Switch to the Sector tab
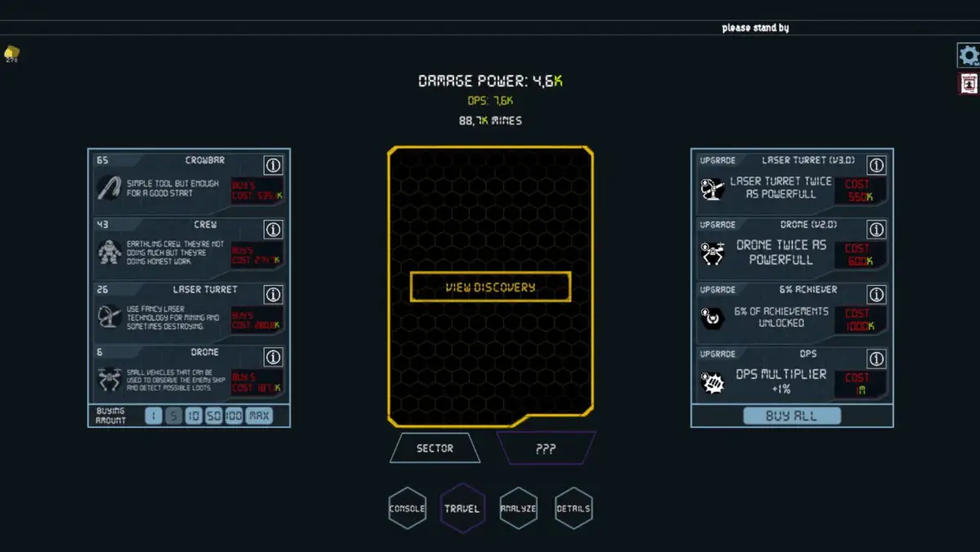Image resolution: width=980 pixels, height=552 pixels. coord(434,447)
